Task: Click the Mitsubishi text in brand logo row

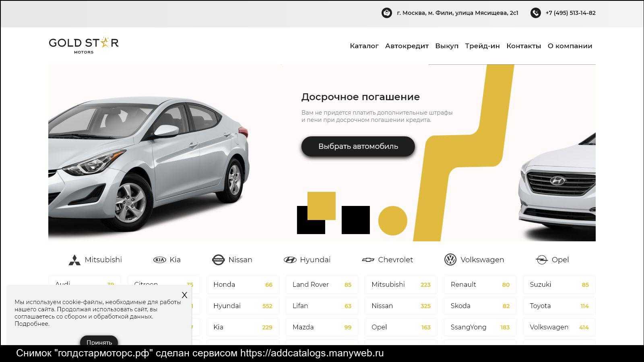Action: click(x=103, y=260)
